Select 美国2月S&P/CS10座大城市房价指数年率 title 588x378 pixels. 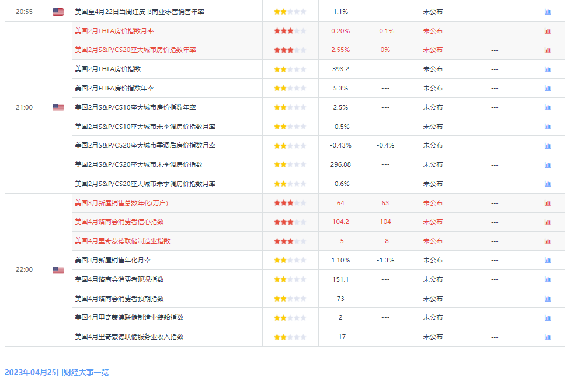[135, 107]
